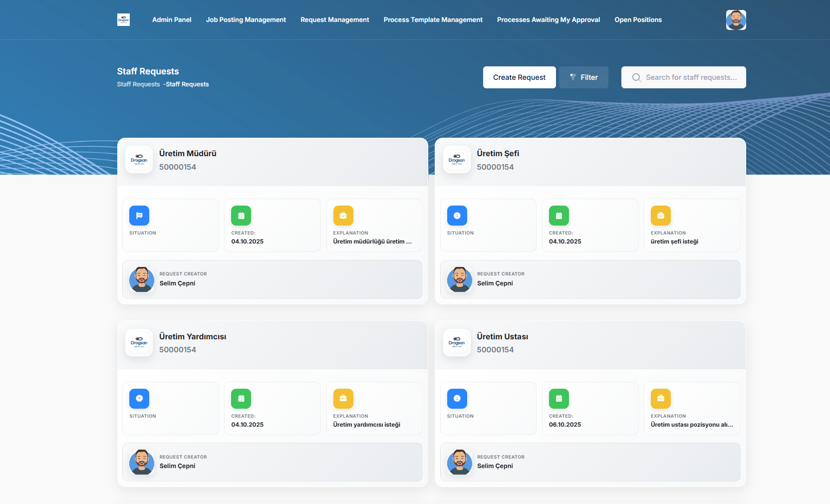Click the Drogsan company logo on Üretim Şefi card
Screen dimensions: 830x504
(x=457, y=160)
